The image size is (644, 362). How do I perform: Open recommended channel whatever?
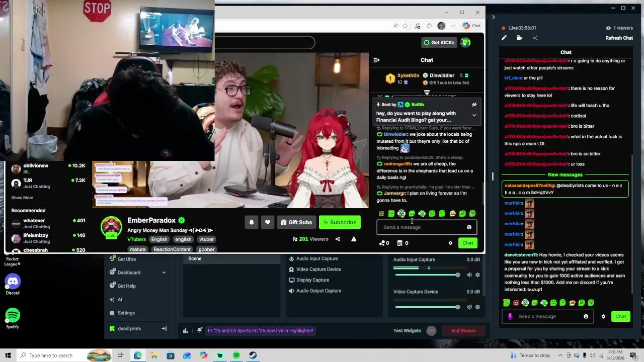pos(48,223)
